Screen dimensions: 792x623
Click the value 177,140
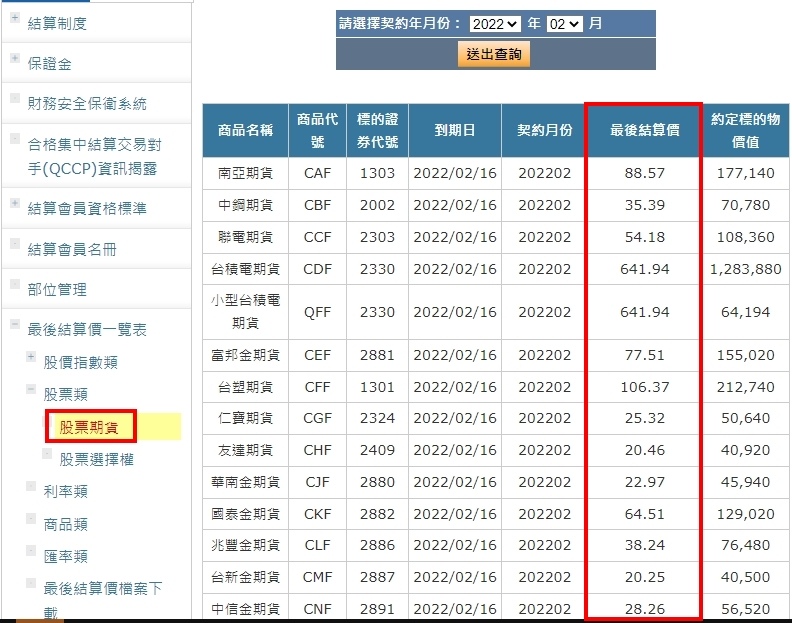tap(746, 173)
